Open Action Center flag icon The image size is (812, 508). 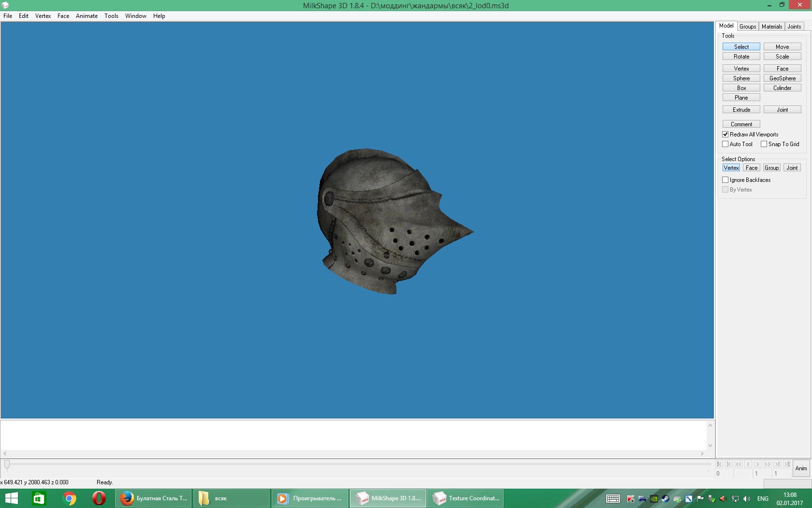point(700,499)
